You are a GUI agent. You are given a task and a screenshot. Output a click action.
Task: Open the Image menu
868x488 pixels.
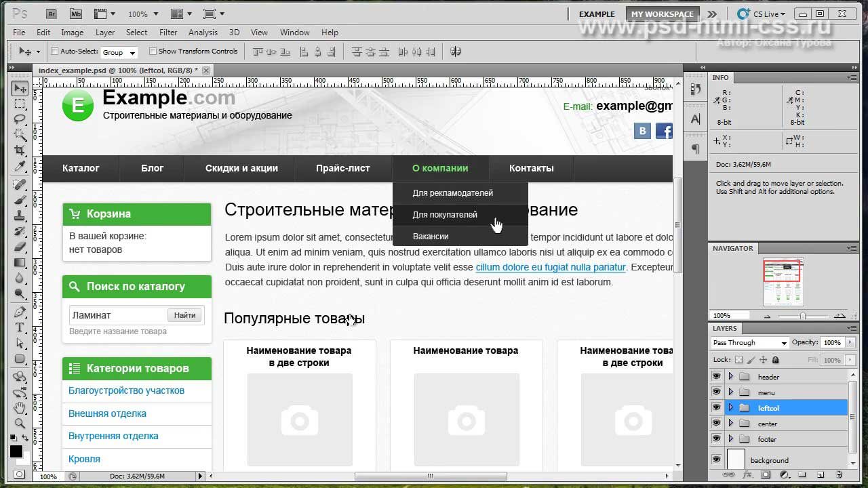click(x=73, y=32)
